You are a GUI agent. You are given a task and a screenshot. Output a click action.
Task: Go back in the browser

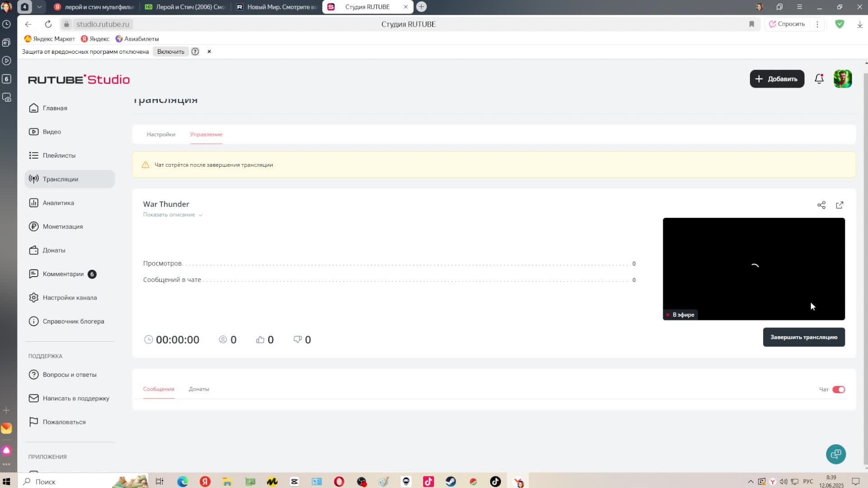coord(28,24)
